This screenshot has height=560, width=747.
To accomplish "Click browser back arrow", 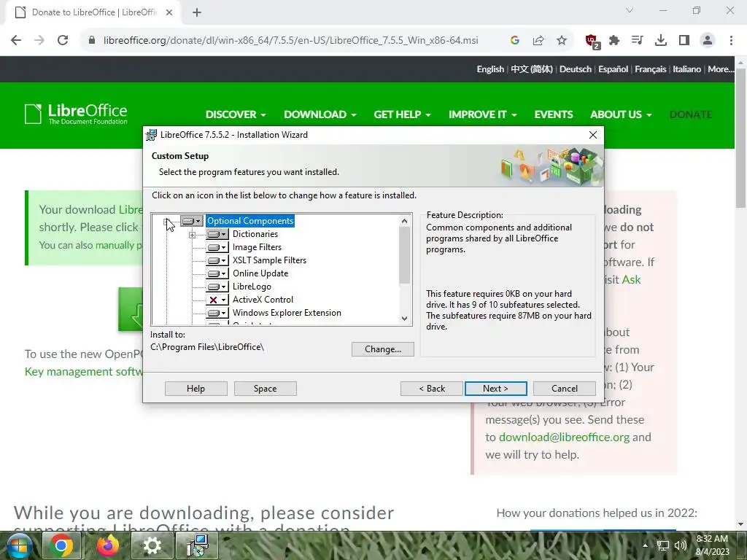I will coord(16,41).
